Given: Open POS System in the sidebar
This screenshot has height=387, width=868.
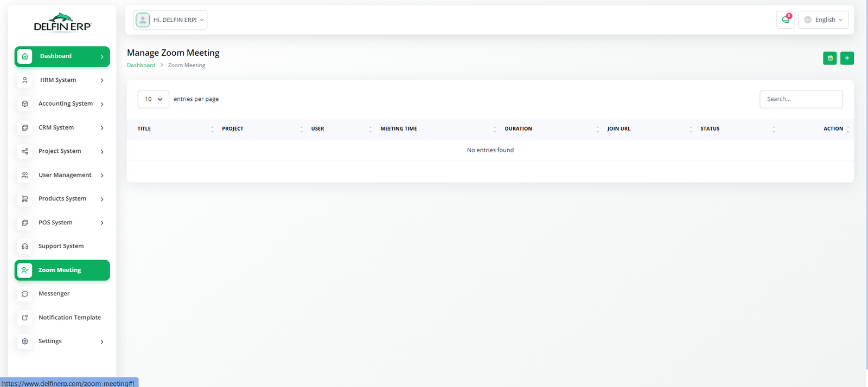Looking at the screenshot, I should pos(55,223).
